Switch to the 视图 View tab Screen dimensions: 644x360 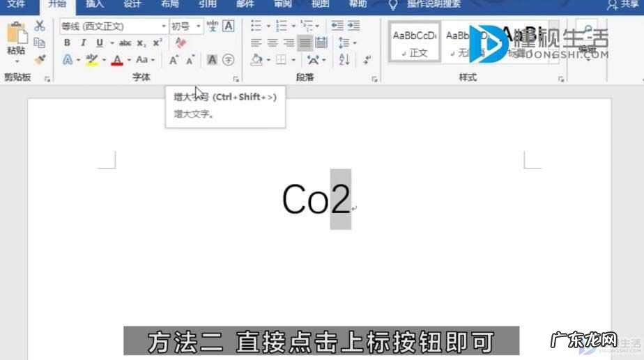coord(321,4)
